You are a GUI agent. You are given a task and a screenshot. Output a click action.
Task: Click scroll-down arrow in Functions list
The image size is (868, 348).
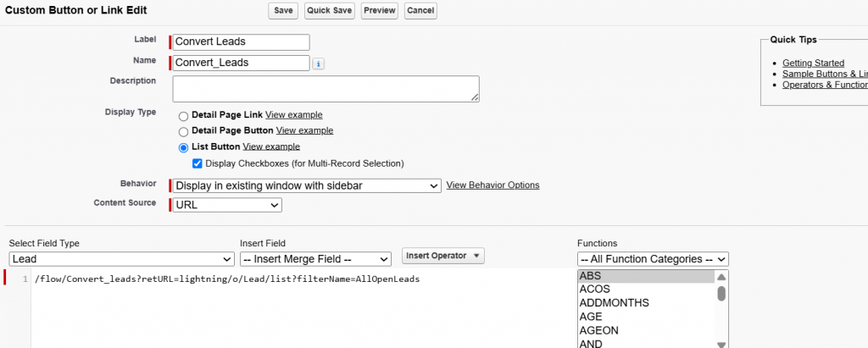[721, 344]
